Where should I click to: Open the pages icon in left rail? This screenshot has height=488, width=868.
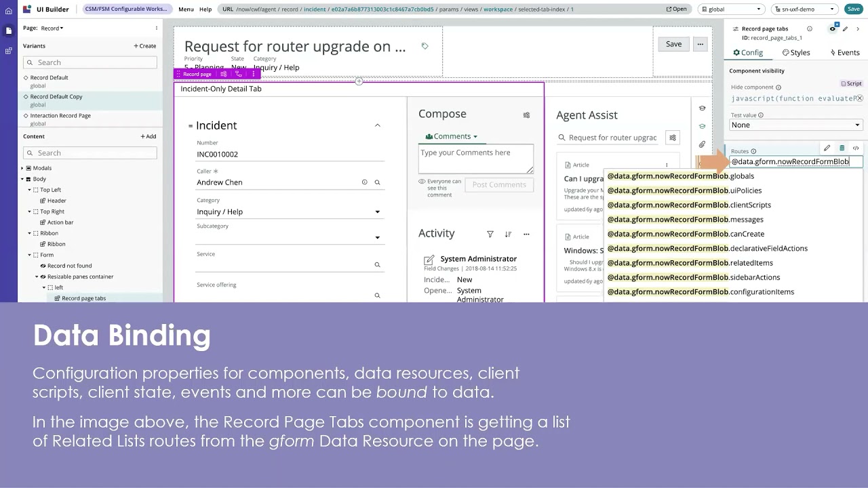(x=8, y=30)
